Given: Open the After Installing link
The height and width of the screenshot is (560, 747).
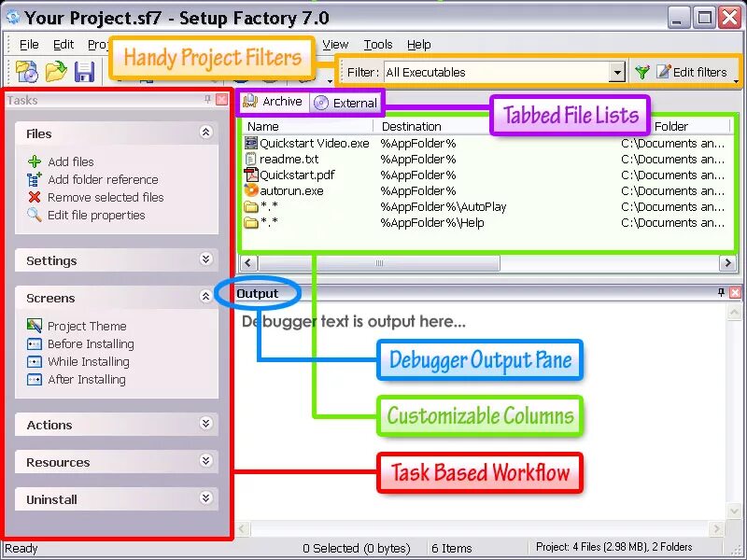Looking at the screenshot, I should point(87,380).
